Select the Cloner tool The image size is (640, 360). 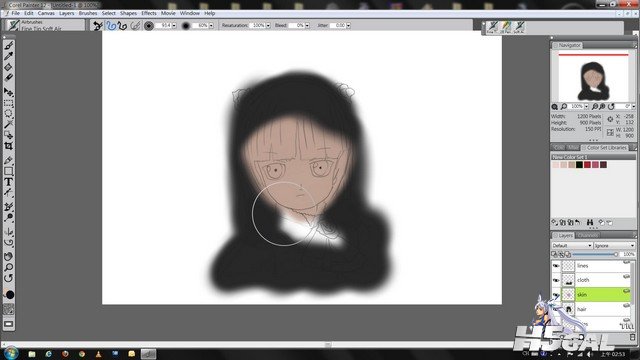click(9, 207)
